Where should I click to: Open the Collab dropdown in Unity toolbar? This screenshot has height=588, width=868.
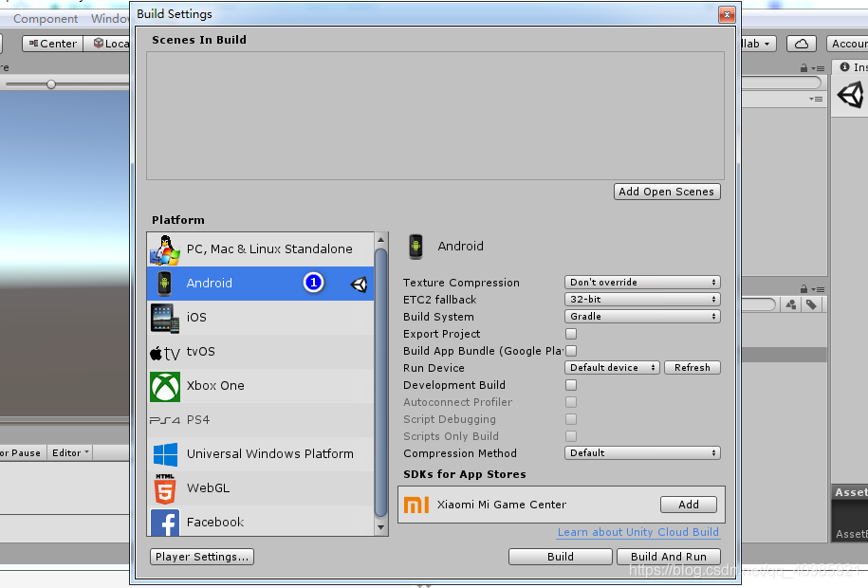757,44
